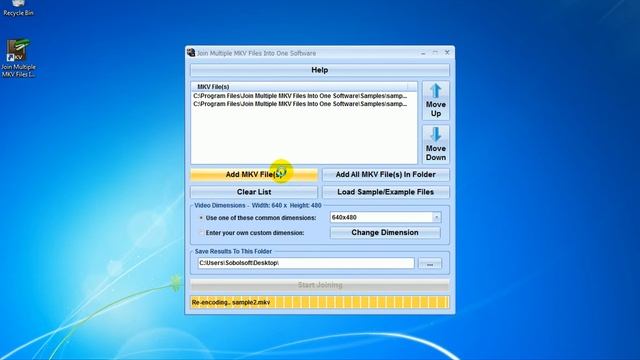Click Add MKV File(s) button

coord(254,175)
